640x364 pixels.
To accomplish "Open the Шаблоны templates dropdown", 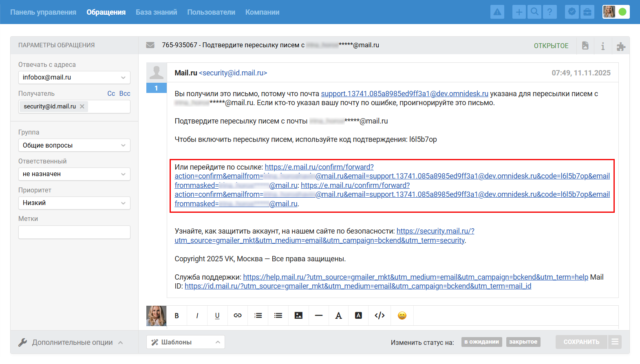I will point(185,342).
